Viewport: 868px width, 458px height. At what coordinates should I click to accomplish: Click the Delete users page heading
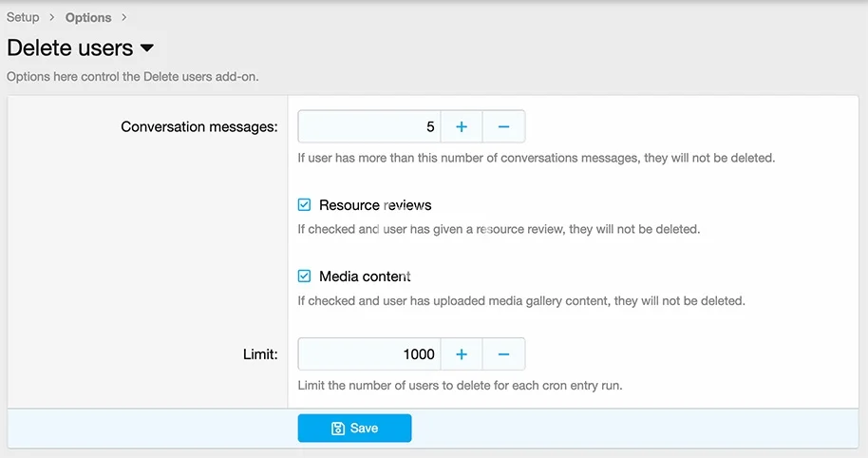(x=70, y=48)
